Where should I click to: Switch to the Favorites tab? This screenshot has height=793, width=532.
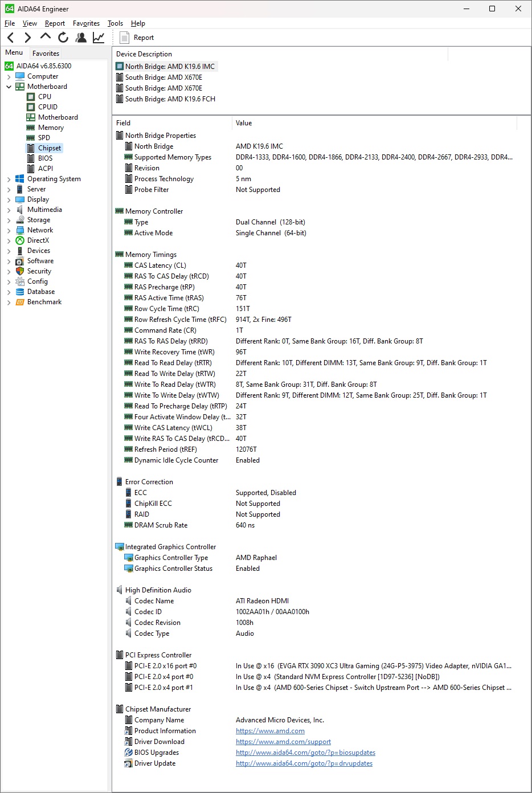click(x=46, y=53)
